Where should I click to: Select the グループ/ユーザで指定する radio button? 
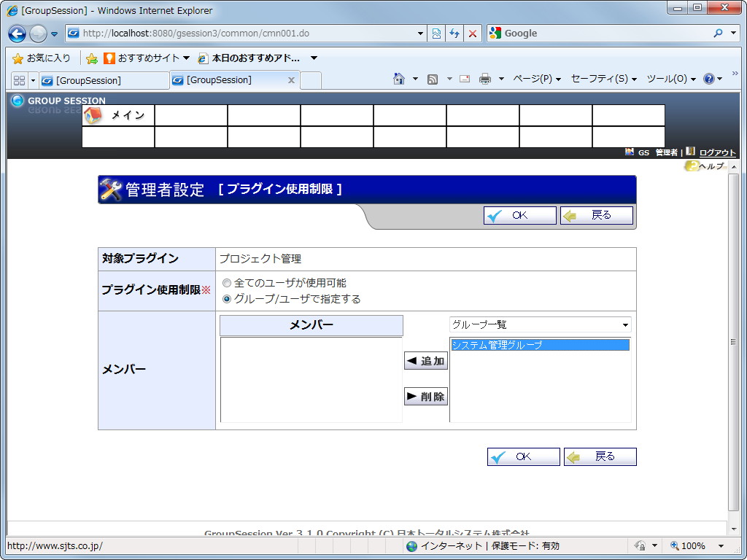[x=226, y=297]
